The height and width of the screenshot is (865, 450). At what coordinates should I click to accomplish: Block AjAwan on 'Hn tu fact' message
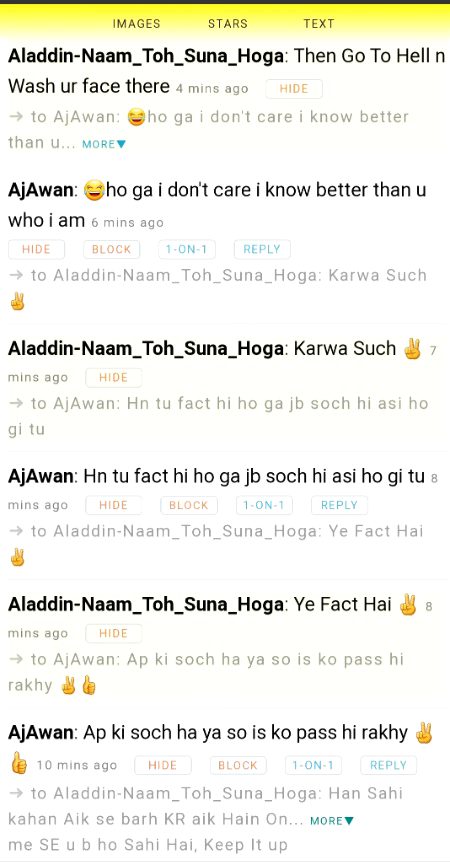click(189, 505)
